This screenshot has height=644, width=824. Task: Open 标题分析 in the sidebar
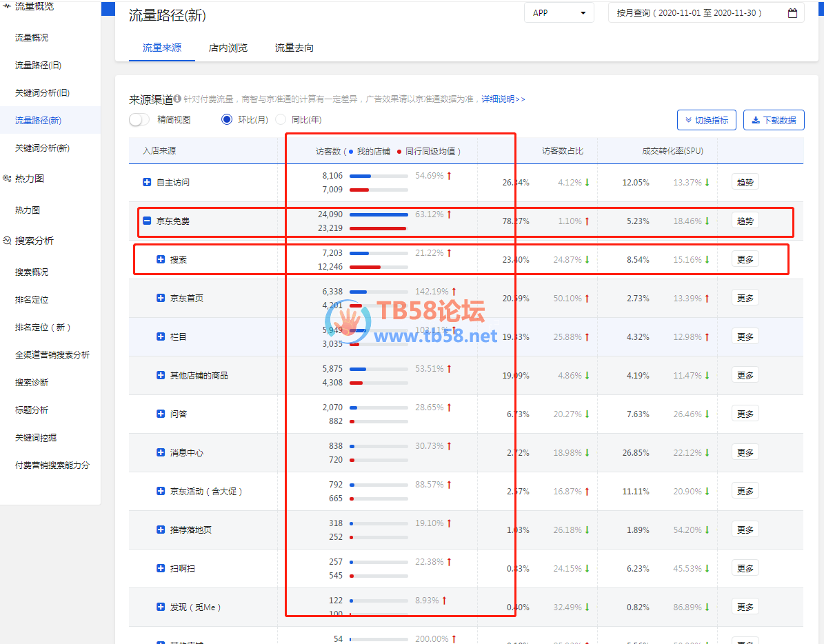32,410
